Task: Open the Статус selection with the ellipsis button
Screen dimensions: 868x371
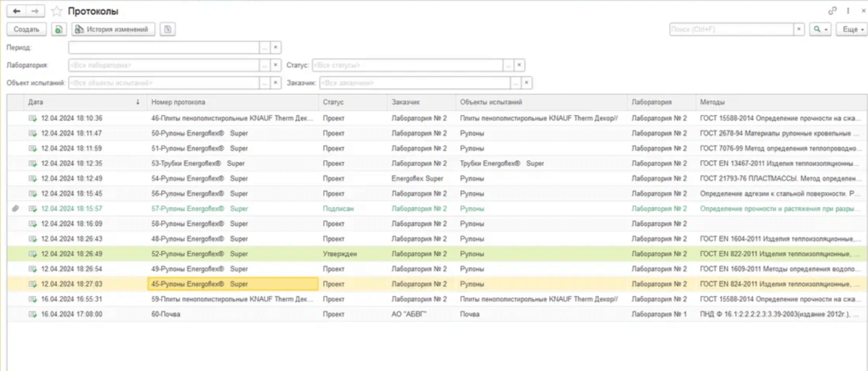Action: pos(508,65)
